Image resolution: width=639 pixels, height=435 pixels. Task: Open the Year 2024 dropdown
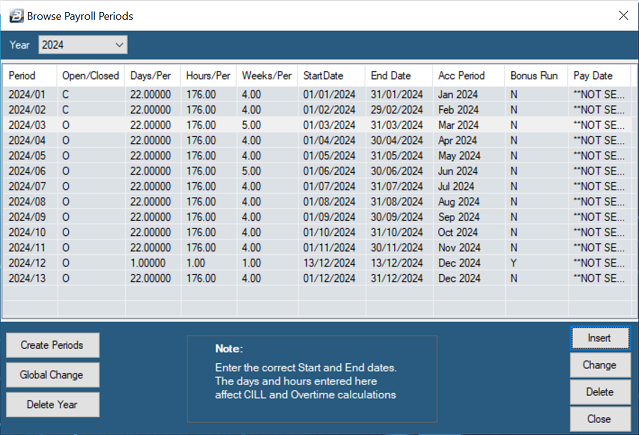[83, 45]
